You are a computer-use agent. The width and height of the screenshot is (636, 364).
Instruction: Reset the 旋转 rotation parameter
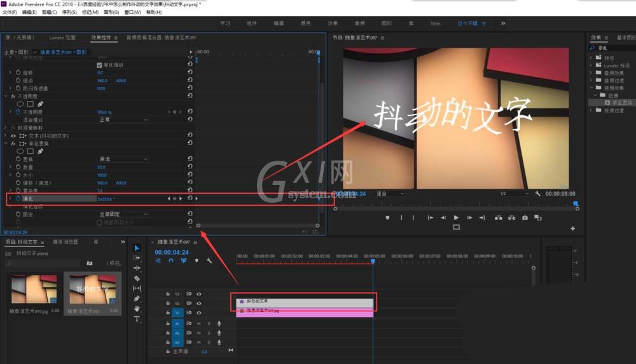[x=190, y=72]
